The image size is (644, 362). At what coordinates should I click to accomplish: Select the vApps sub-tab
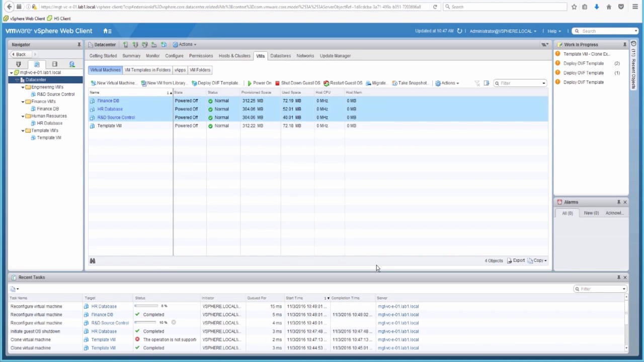pos(180,70)
